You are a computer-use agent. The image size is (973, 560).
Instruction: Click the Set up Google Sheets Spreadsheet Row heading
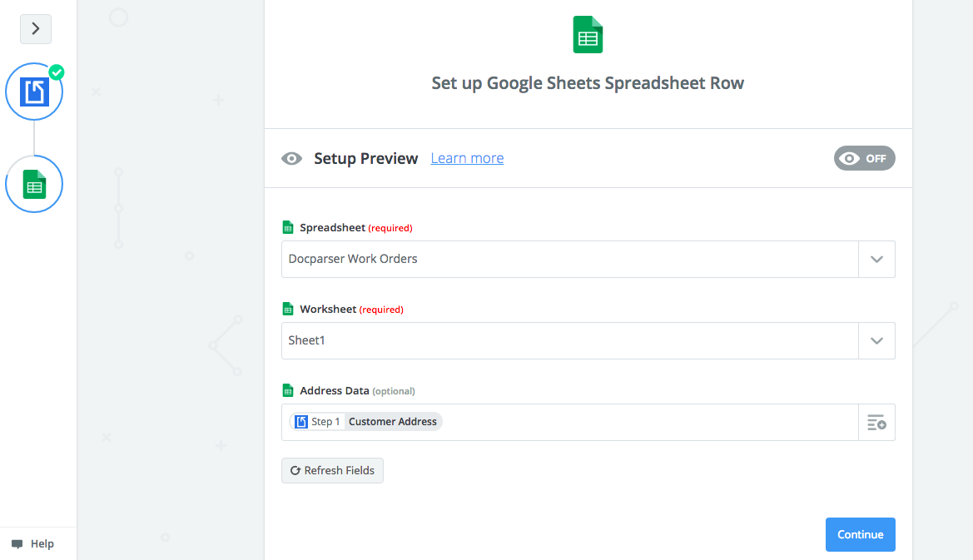click(588, 83)
